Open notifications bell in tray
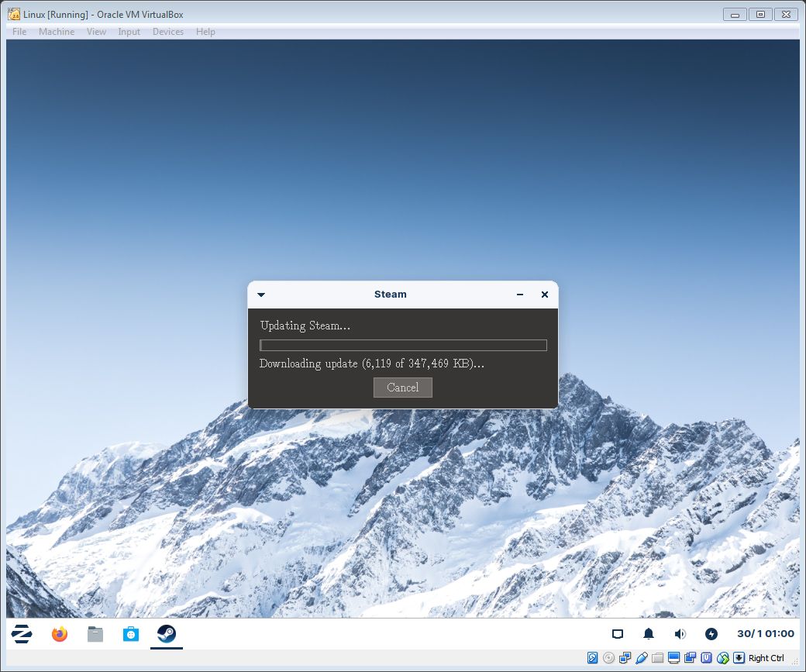This screenshot has height=672, width=806. tap(649, 634)
